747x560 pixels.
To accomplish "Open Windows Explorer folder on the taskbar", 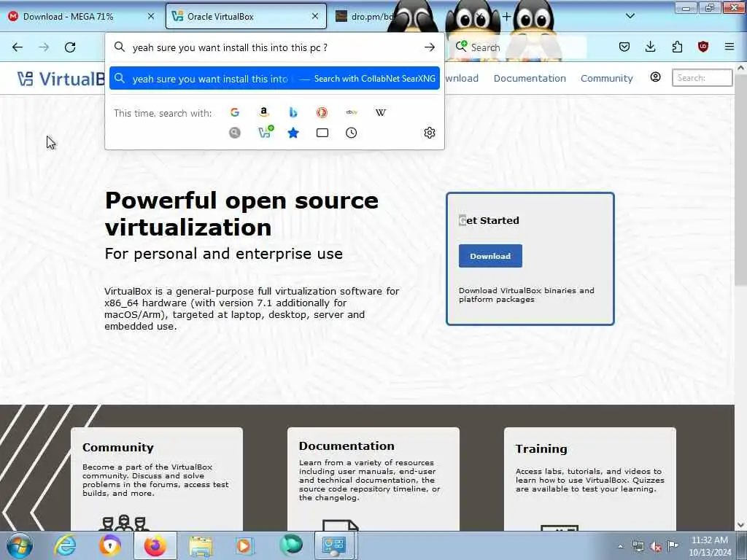I will 201,545.
